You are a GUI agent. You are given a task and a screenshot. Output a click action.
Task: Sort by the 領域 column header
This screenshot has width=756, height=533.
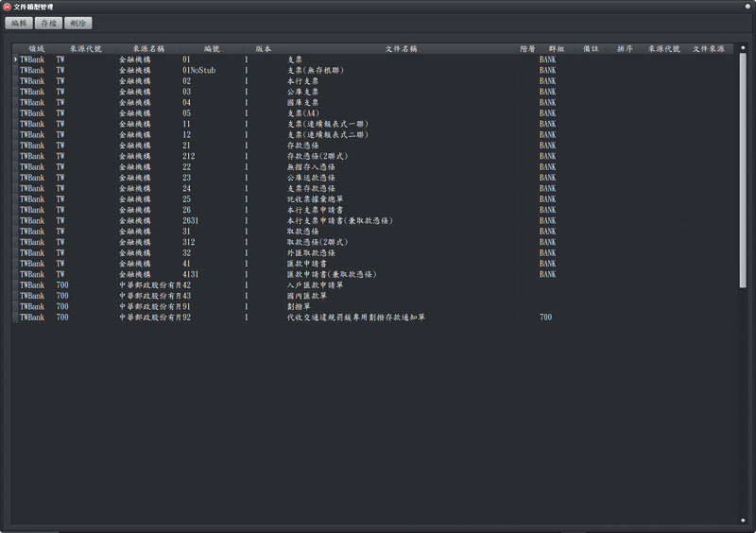tap(37, 48)
